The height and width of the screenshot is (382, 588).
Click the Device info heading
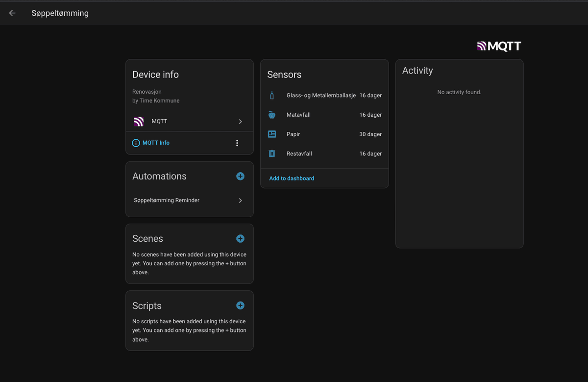click(x=155, y=75)
